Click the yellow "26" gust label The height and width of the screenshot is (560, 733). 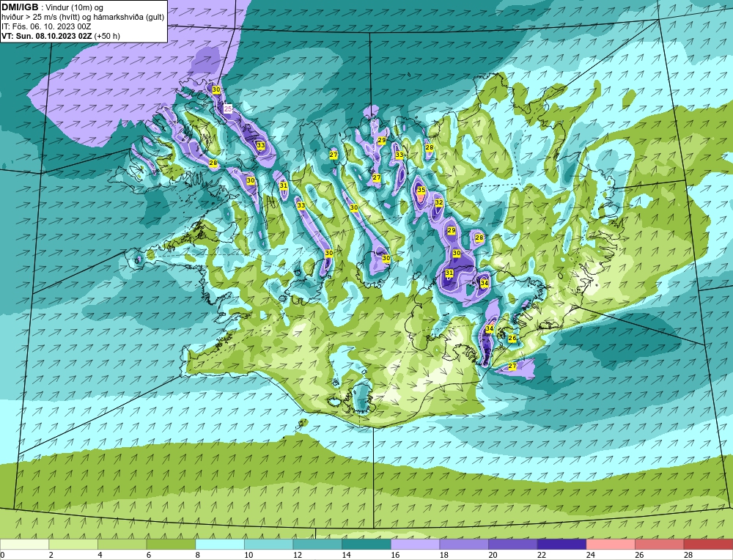(512, 338)
